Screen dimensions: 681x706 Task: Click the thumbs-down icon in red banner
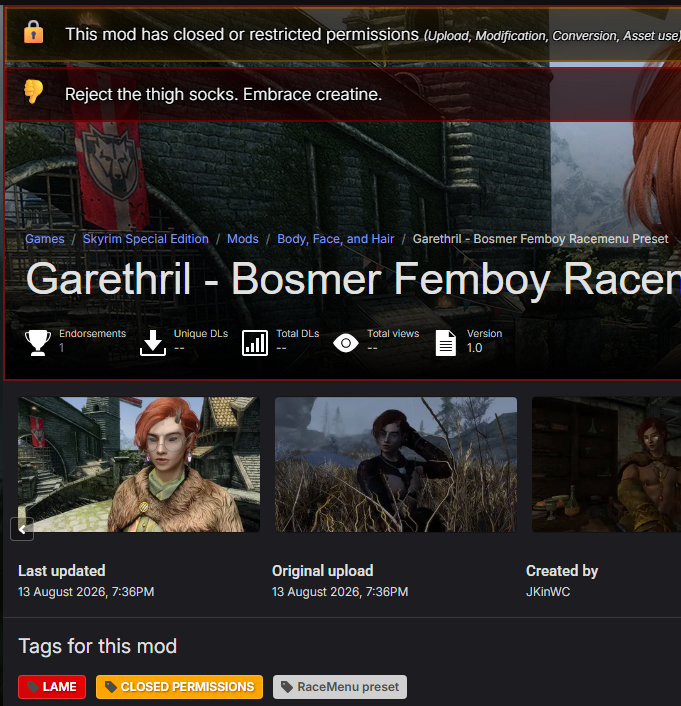pyautogui.click(x=33, y=91)
